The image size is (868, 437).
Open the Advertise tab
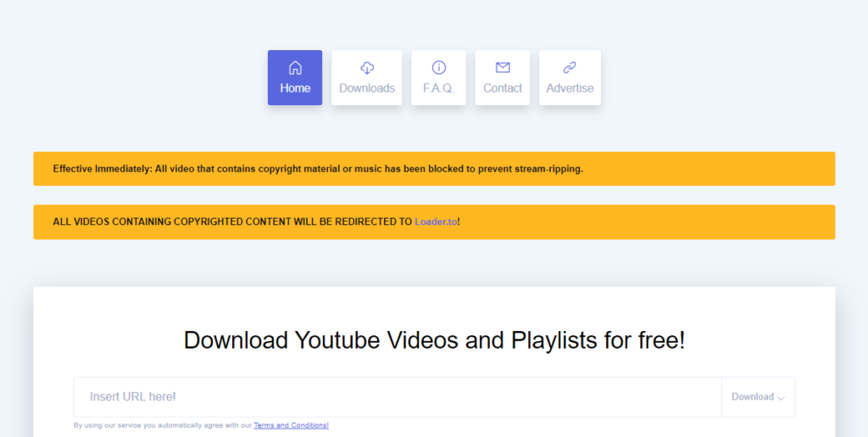pyautogui.click(x=570, y=77)
